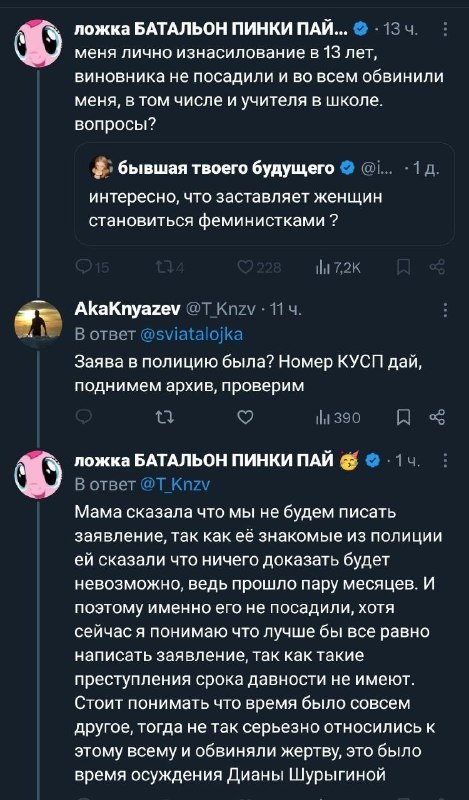Screen dimensions: 469x800
Task: View 390 views analytics on AkaKnyazev's reply
Action: 339,418
